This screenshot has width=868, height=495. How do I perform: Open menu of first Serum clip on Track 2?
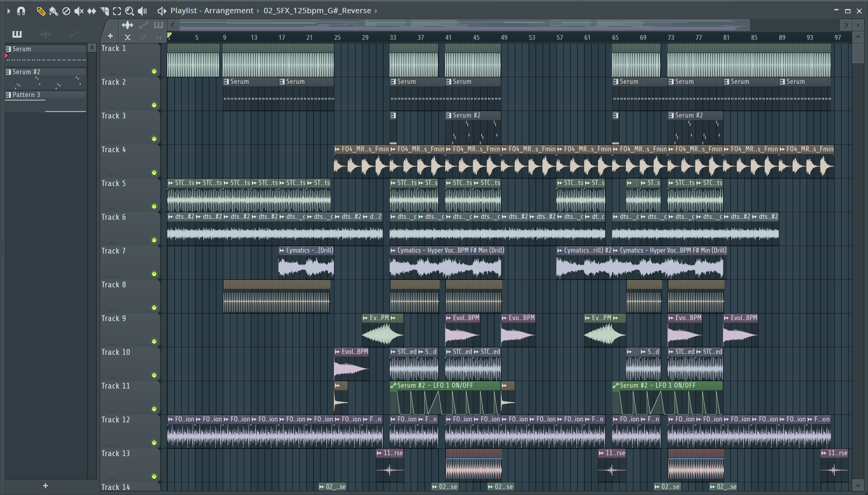tap(226, 82)
